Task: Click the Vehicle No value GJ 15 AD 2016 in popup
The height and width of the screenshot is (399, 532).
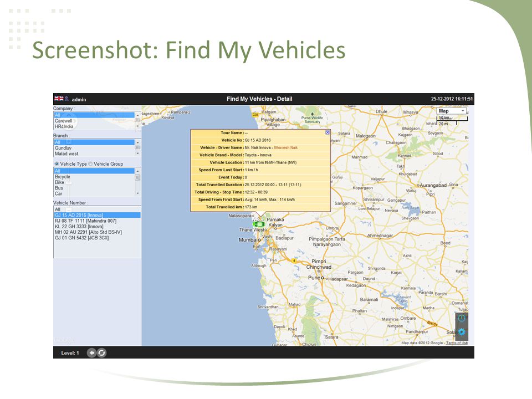Action: 258,140
